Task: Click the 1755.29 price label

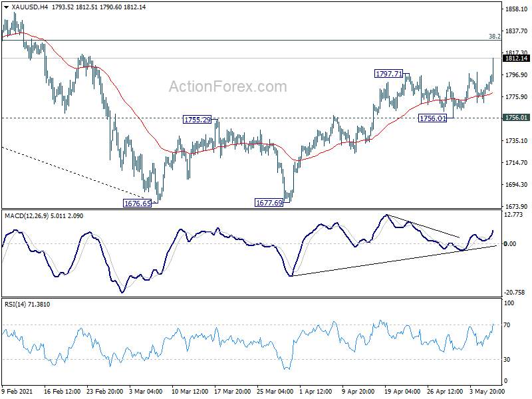Action: tap(197, 120)
